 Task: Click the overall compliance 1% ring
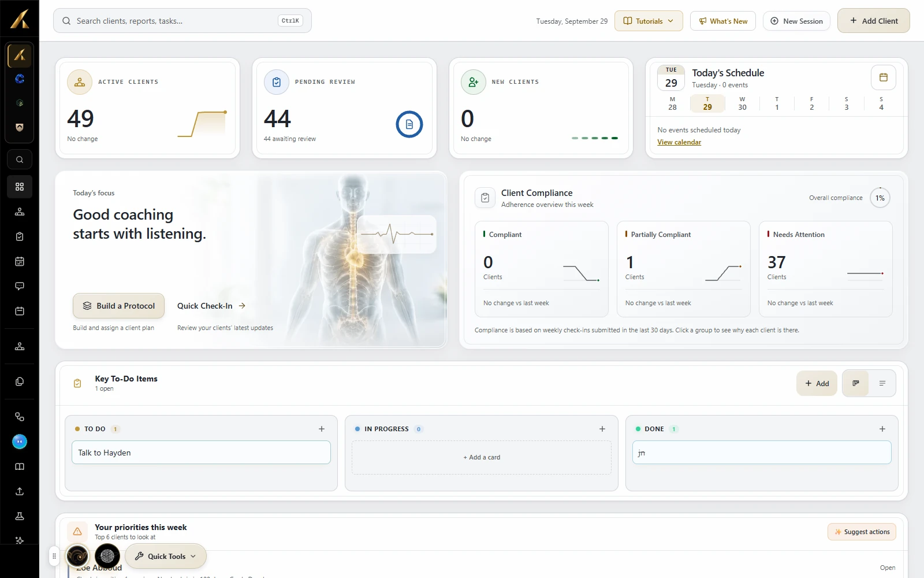point(880,198)
